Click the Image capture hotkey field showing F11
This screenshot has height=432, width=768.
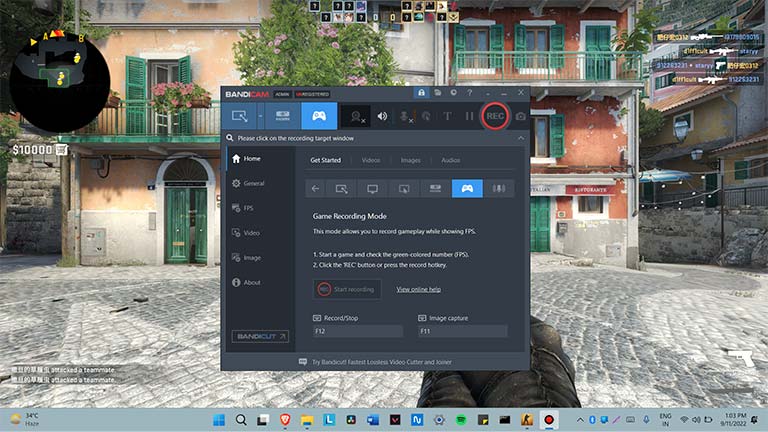[x=463, y=331]
